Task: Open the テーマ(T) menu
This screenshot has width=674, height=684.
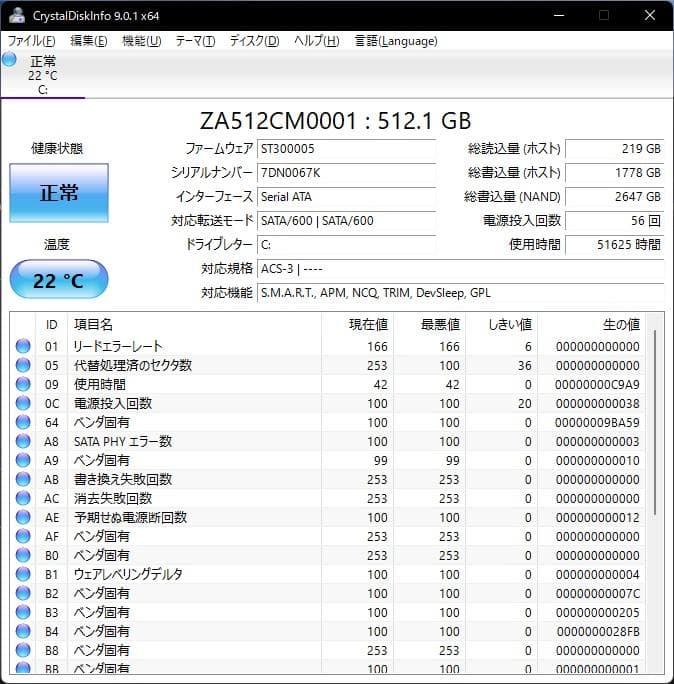Action: coord(195,41)
